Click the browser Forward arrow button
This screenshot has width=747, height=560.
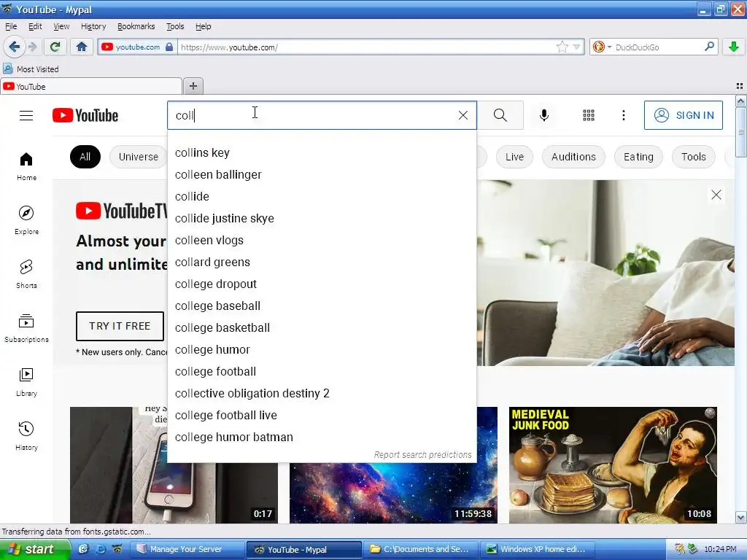(32, 47)
